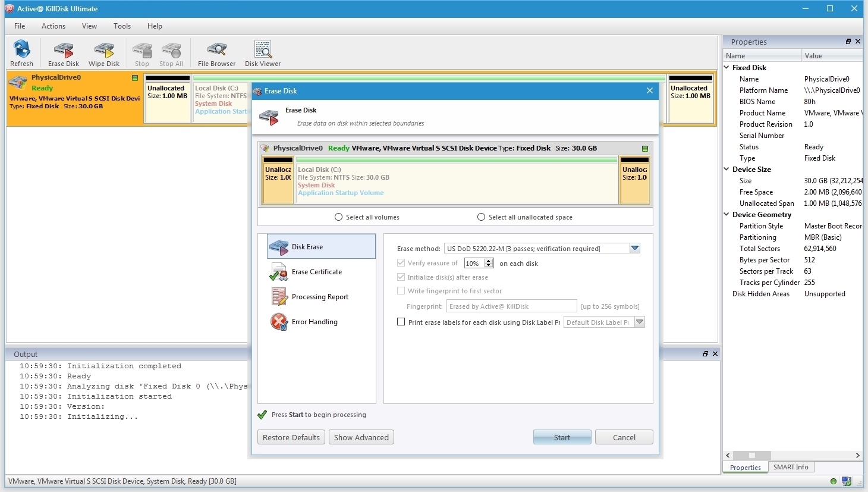Click the 'Initialization completed' output line
868x492 pixels.
coord(100,366)
